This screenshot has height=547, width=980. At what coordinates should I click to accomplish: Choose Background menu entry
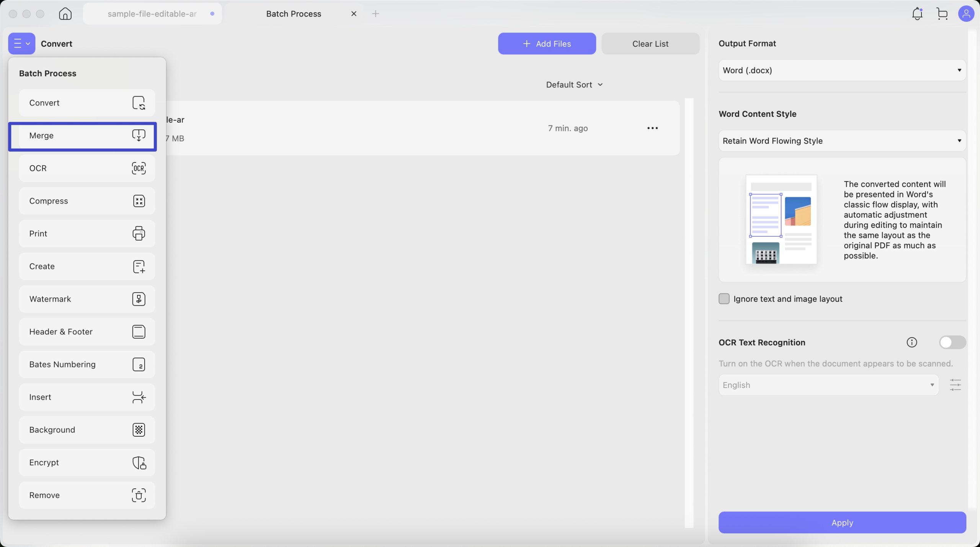point(87,430)
